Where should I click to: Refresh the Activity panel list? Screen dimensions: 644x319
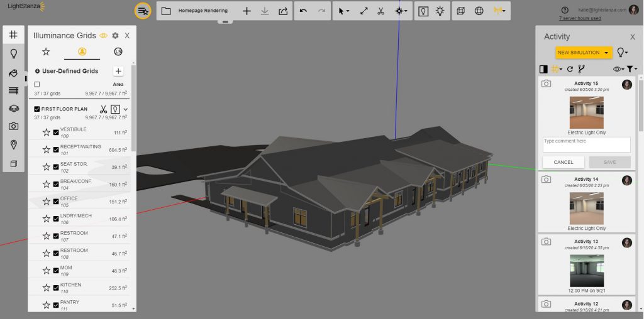click(x=570, y=68)
